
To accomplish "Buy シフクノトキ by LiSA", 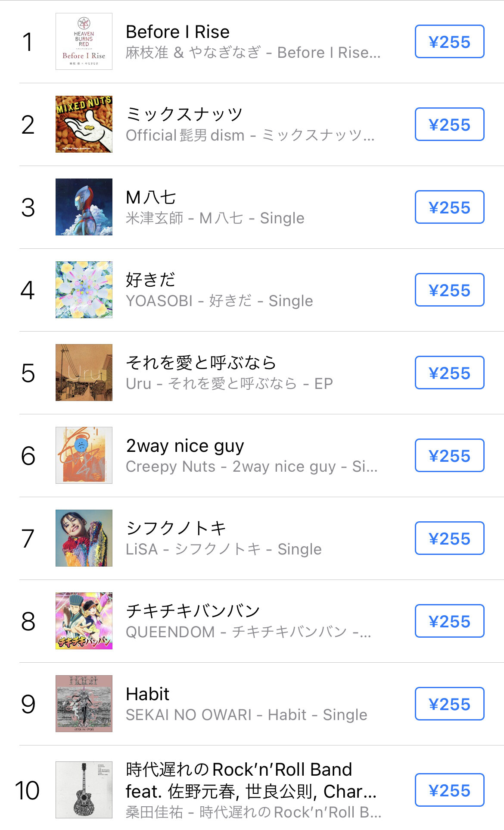I will pyautogui.click(x=449, y=539).
